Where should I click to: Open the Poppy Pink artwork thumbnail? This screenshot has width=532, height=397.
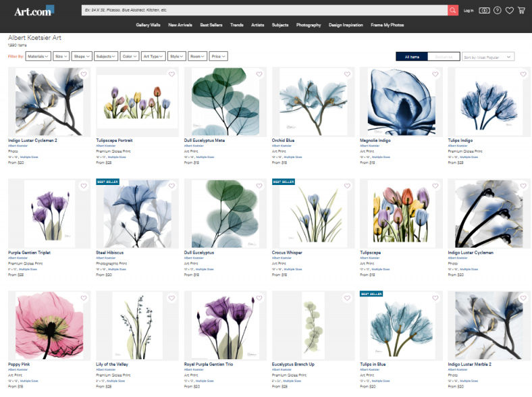(49, 325)
